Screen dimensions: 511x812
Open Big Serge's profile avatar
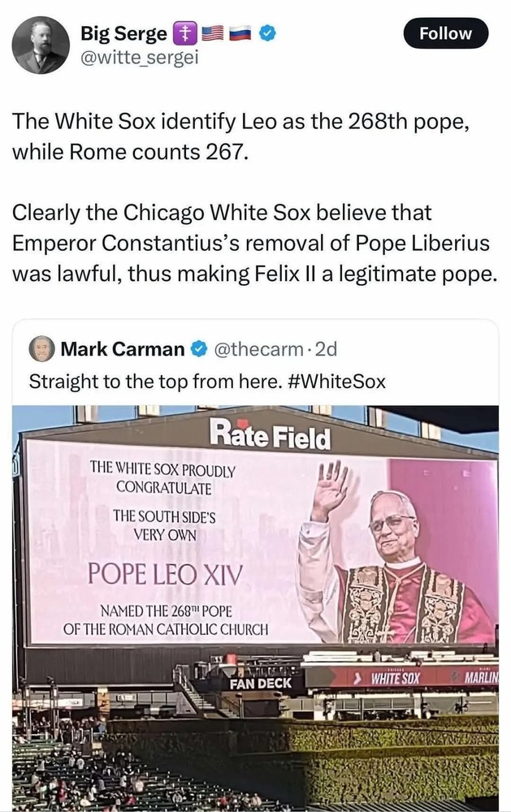(41, 45)
